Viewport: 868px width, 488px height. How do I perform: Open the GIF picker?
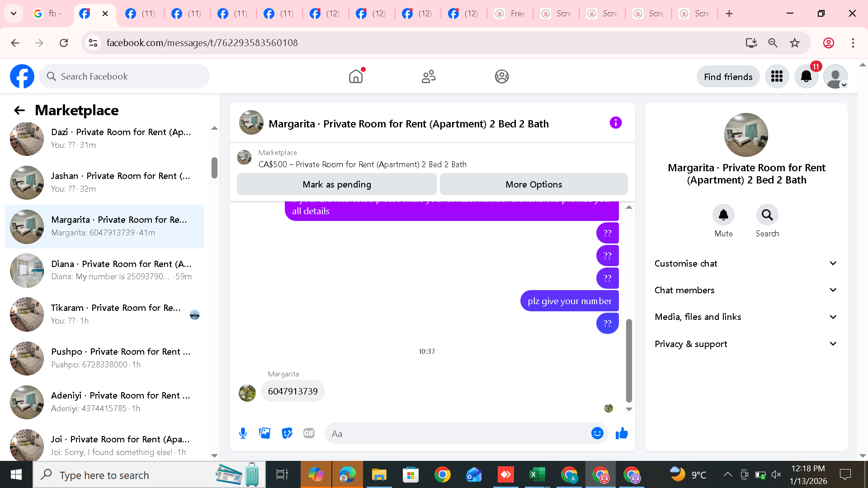coord(309,433)
